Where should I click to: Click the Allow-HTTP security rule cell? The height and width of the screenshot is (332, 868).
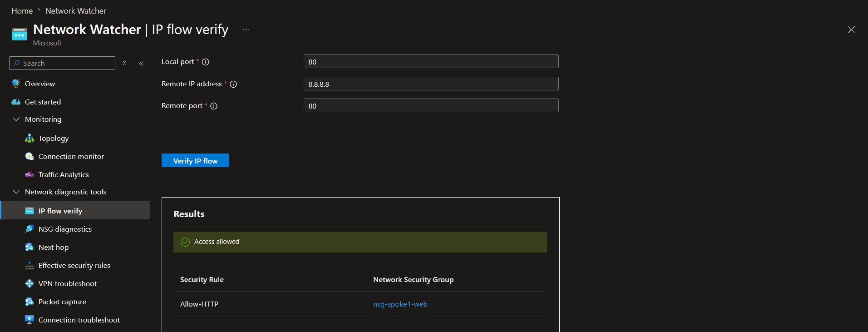click(x=199, y=304)
